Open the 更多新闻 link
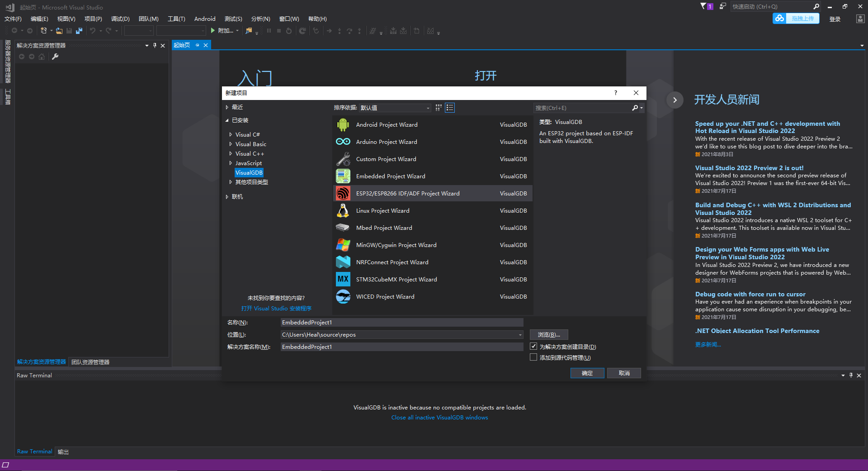868x471 pixels. (708, 344)
